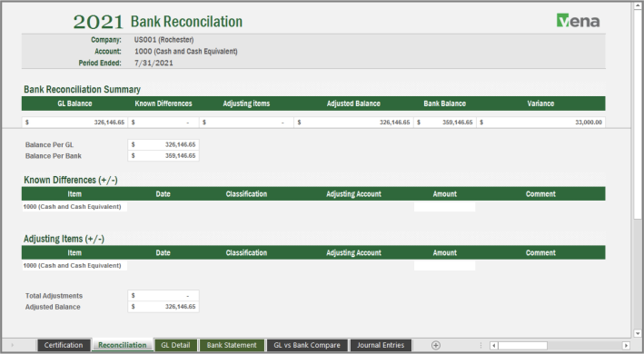Select the summary Adjusted Balance value cell
This screenshot has width=644, height=354.
click(353, 123)
